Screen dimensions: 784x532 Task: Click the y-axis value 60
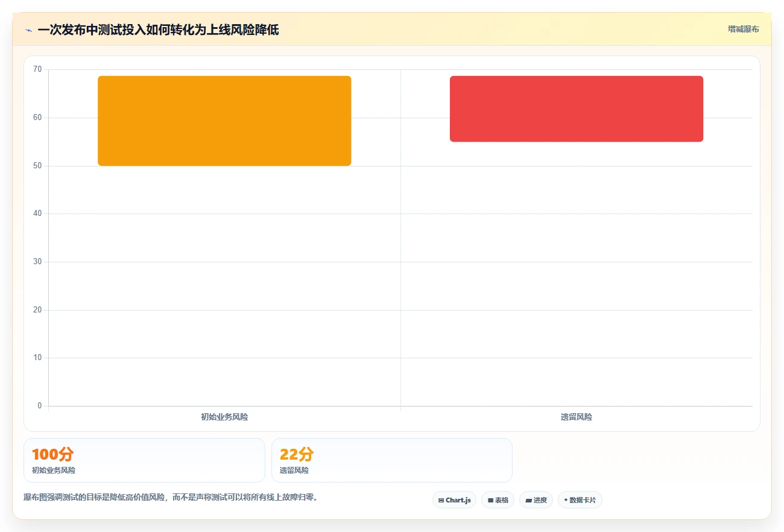pyautogui.click(x=37, y=118)
